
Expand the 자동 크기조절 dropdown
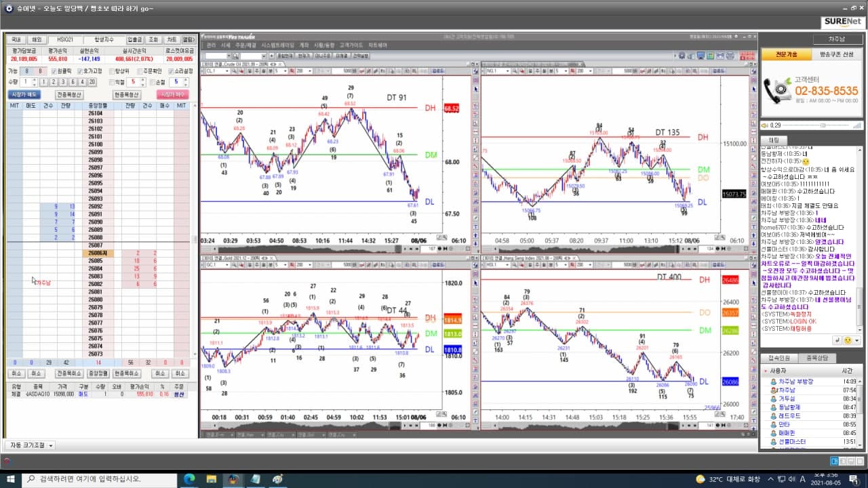(x=51, y=445)
